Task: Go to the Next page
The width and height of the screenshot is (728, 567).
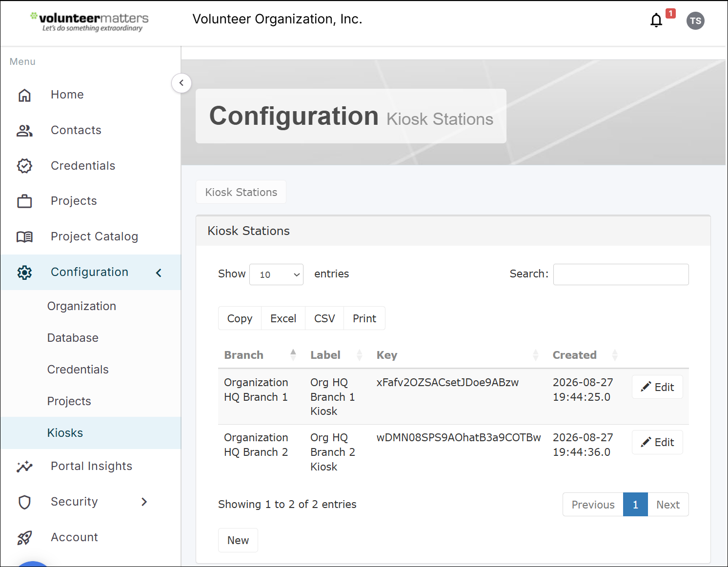Action: 668,505
